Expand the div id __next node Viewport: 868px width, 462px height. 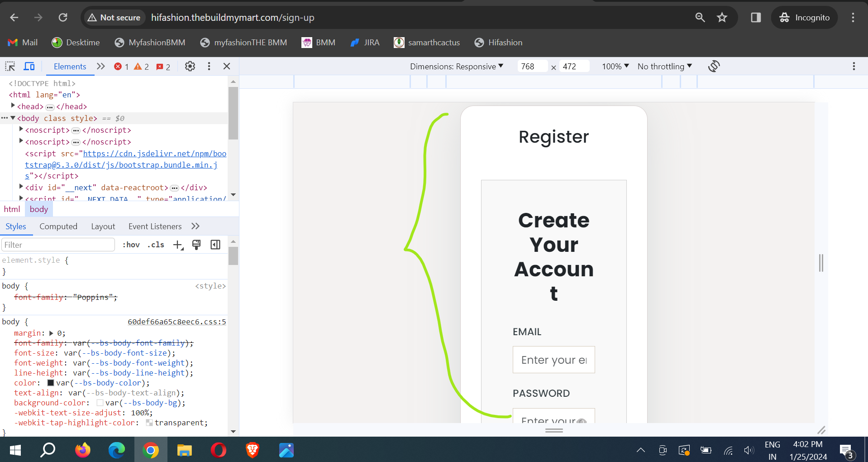[21, 187]
